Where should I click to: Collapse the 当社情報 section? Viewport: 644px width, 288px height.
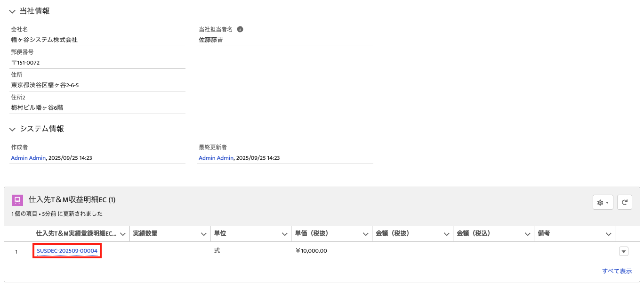click(12, 11)
